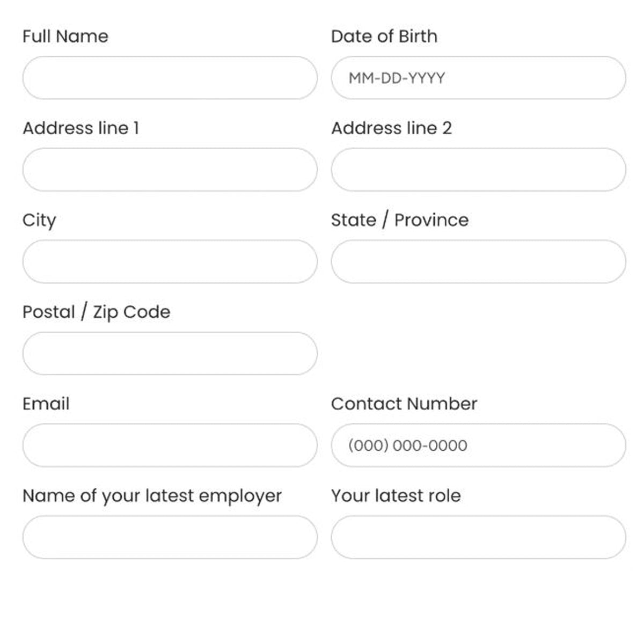This screenshot has height=644, width=644.
Task: Select the Postal / Zip Code input
Action: point(170,353)
